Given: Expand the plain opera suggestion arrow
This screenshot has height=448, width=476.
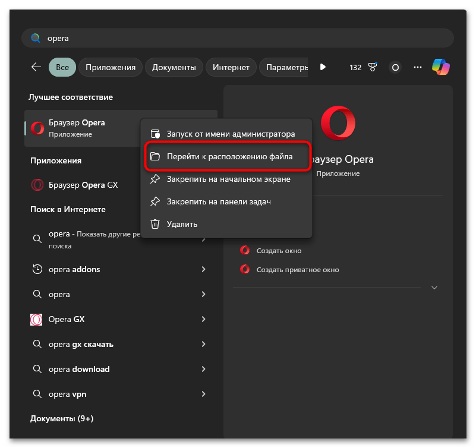Looking at the screenshot, I should pos(203,294).
